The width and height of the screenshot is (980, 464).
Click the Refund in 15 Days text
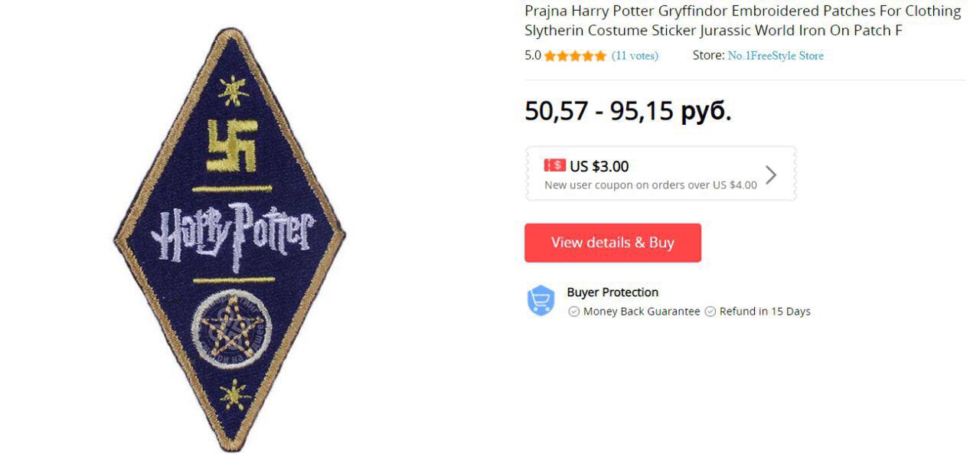tap(765, 312)
